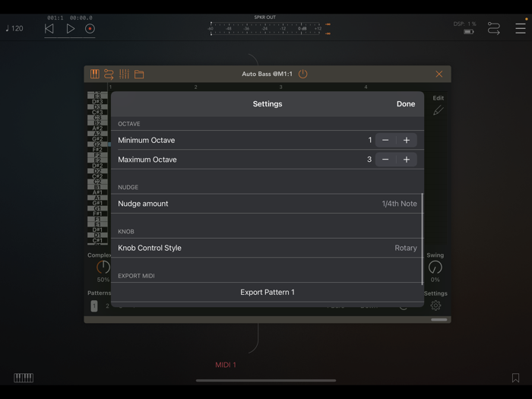Decrease Minimum Octave with minus
Image resolution: width=532 pixels, height=399 pixels.
pos(385,140)
